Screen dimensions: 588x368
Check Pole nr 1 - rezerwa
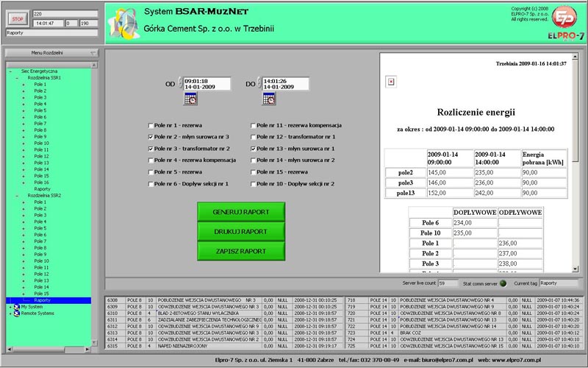[x=151, y=125]
